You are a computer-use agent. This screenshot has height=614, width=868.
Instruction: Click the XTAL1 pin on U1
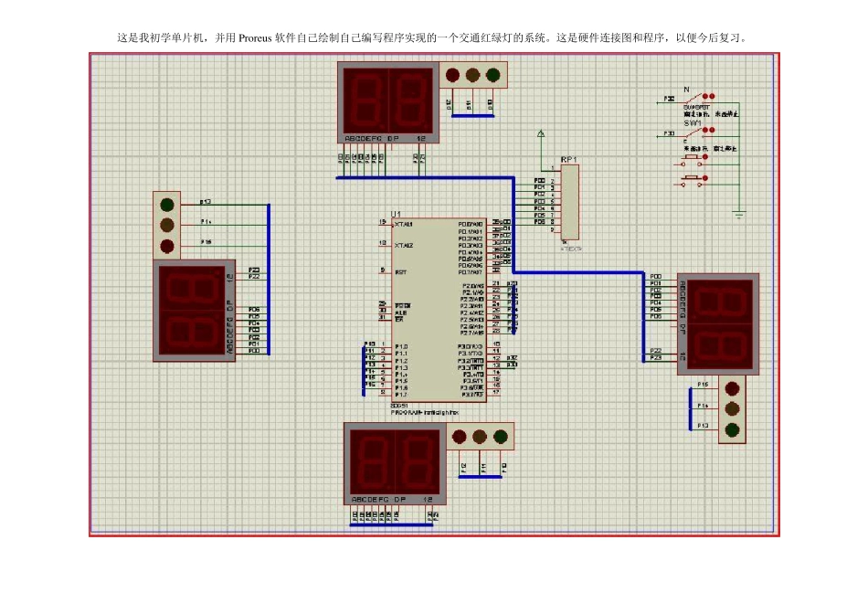pos(404,224)
